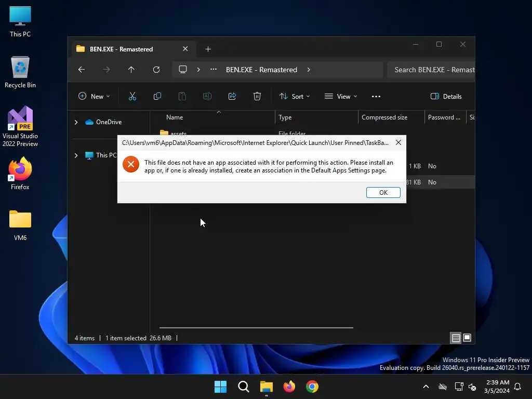Viewport: 532px width, 399px height.
Task: Click OK in the error dialog
Action: pos(383,192)
